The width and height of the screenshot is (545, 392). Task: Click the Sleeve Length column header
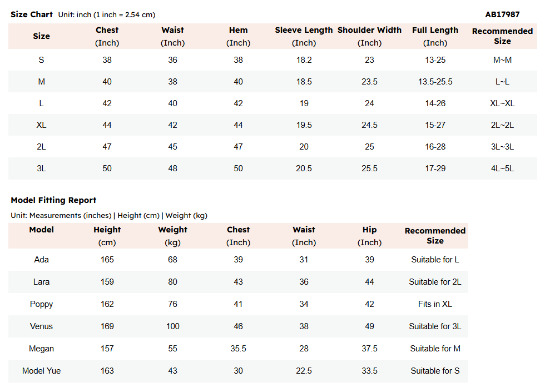[x=304, y=31]
